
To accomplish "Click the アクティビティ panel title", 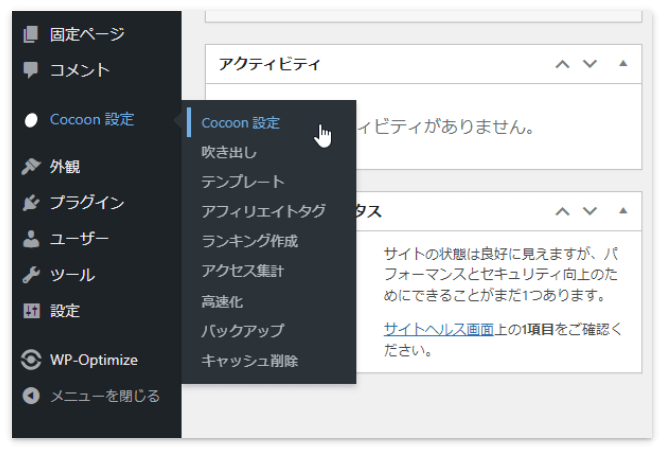I will click(x=269, y=64).
